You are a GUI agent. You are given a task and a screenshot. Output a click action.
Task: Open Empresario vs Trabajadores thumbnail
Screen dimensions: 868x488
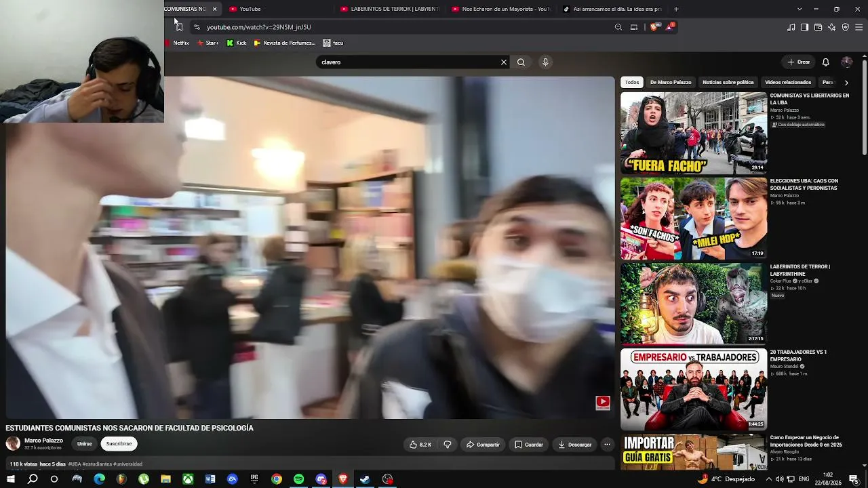[x=694, y=390]
